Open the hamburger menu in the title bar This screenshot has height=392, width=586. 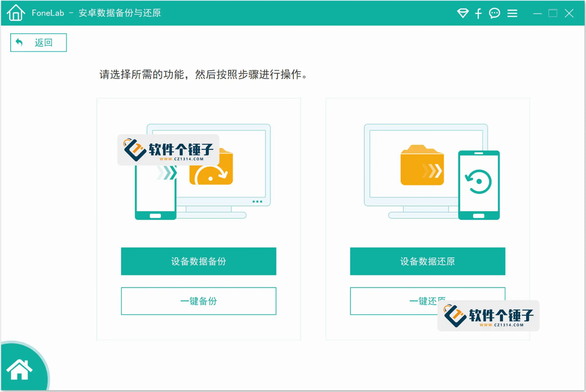(512, 13)
